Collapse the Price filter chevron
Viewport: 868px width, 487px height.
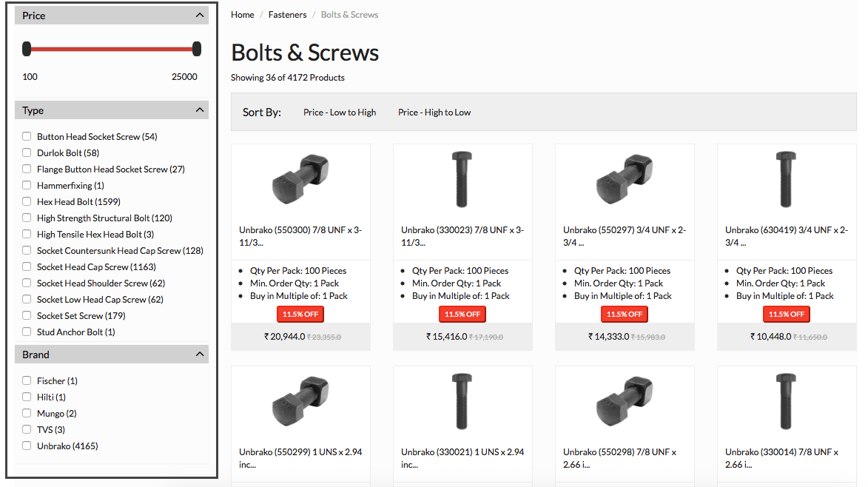point(200,16)
